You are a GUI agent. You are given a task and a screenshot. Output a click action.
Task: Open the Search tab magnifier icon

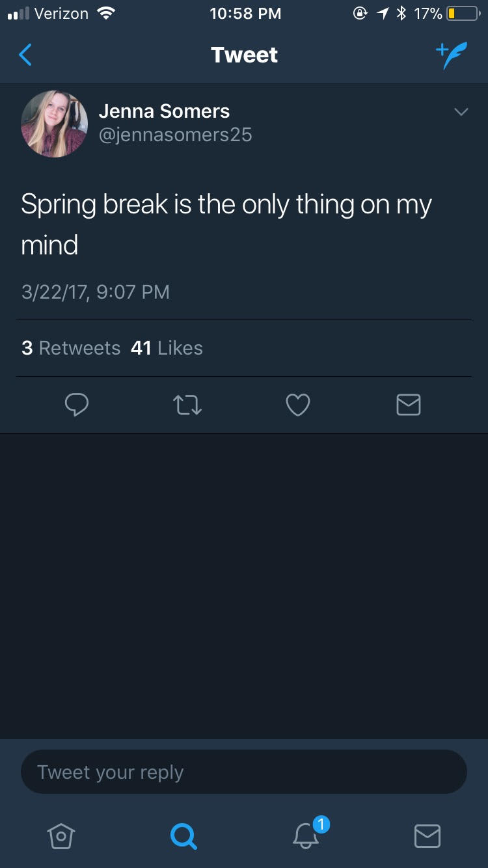[x=183, y=835]
